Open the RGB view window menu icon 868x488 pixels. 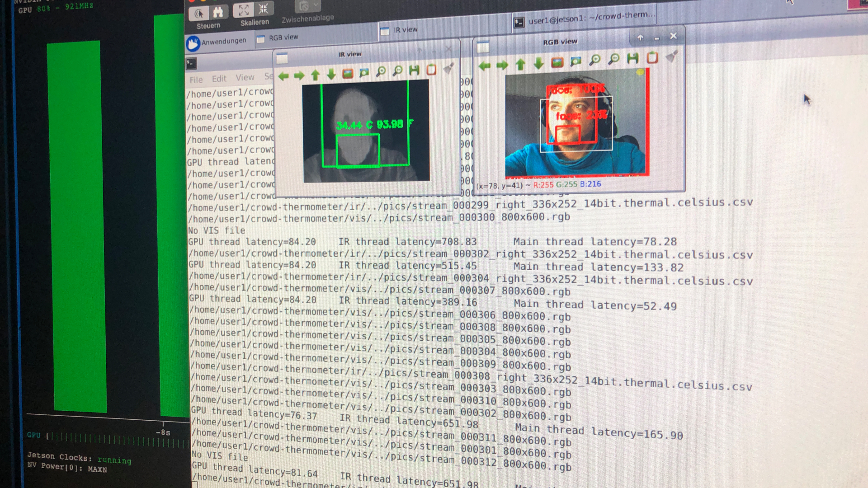[x=483, y=47]
